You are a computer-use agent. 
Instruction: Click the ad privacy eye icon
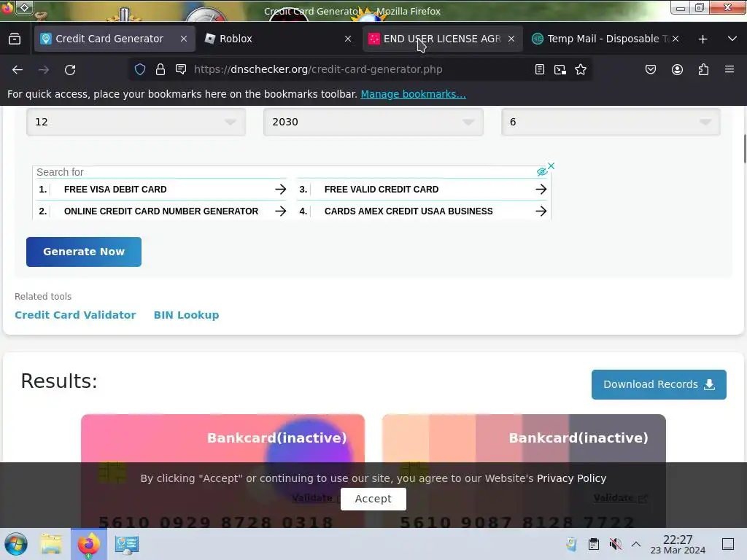pos(542,172)
